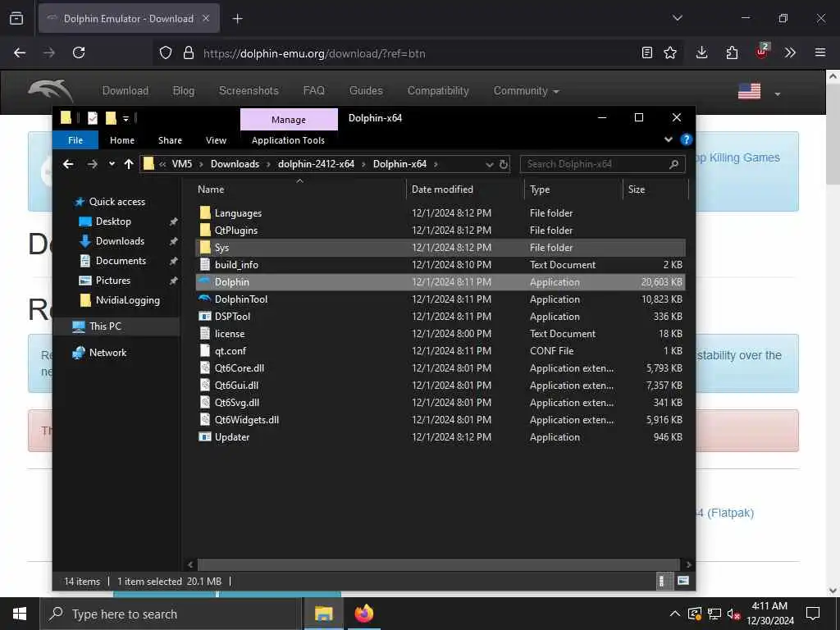Click the Search Dolphin-x64 field

click(602, 164)
